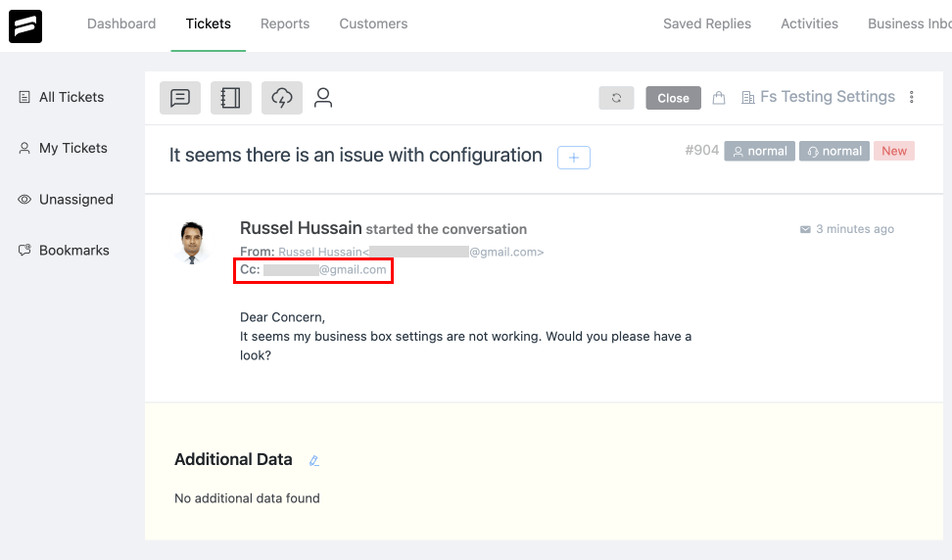952x560 pixels.
Task: Click the Additional Data heading
Action: click(x=233, y=459)
